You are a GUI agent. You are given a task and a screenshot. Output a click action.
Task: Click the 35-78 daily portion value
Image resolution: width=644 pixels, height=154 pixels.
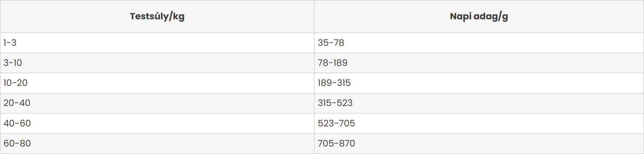point(331,43)
